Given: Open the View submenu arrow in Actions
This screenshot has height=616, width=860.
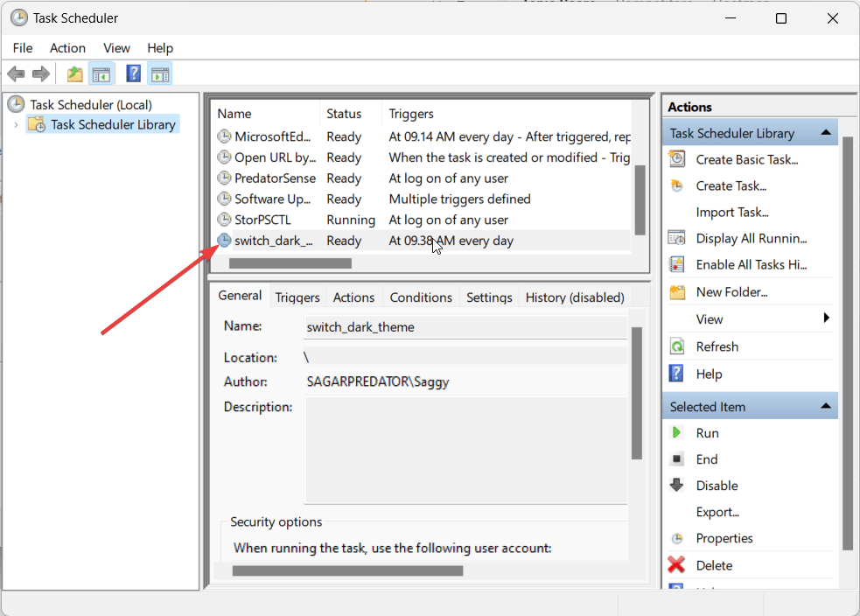Looking at the screenshot, I should [x=826, y=318].
